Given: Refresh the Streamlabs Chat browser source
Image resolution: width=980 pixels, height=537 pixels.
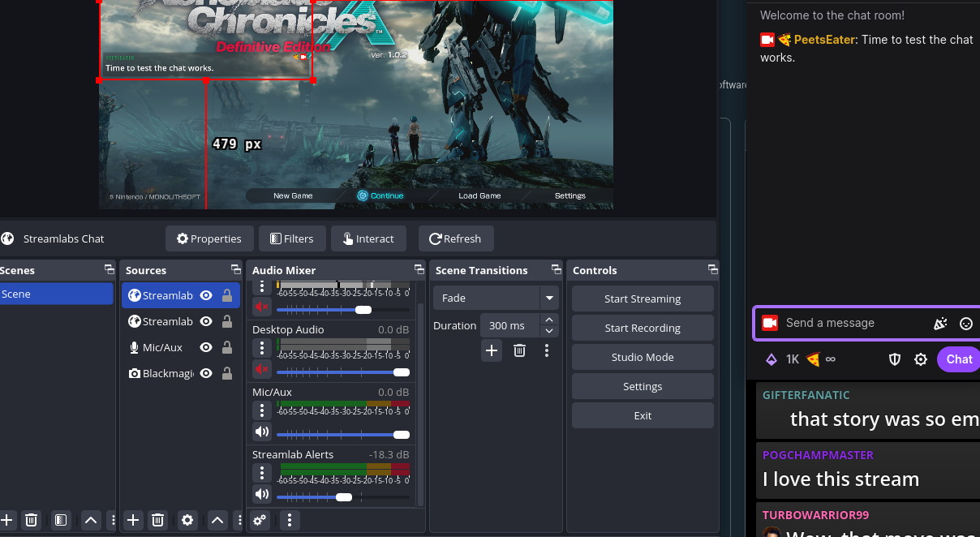Looking at the screenshot, I should pyautogui.click(x=455, y=238).
